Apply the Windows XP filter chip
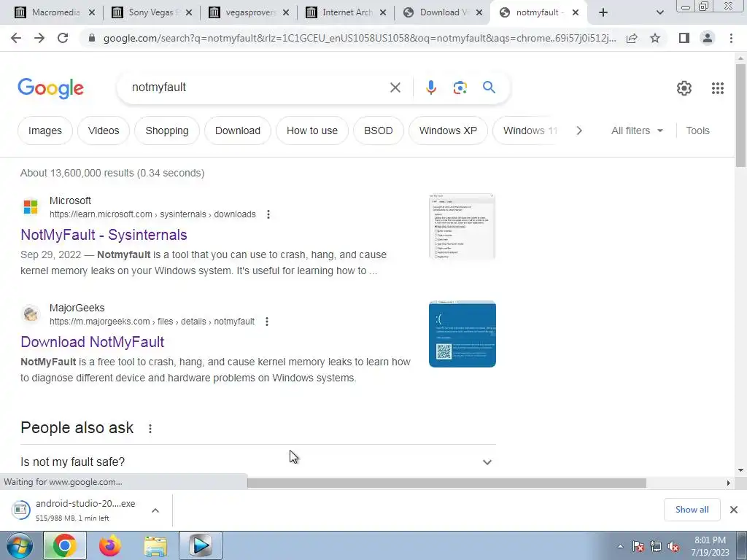Screen dimensions: 747x560 coord(448,131)
